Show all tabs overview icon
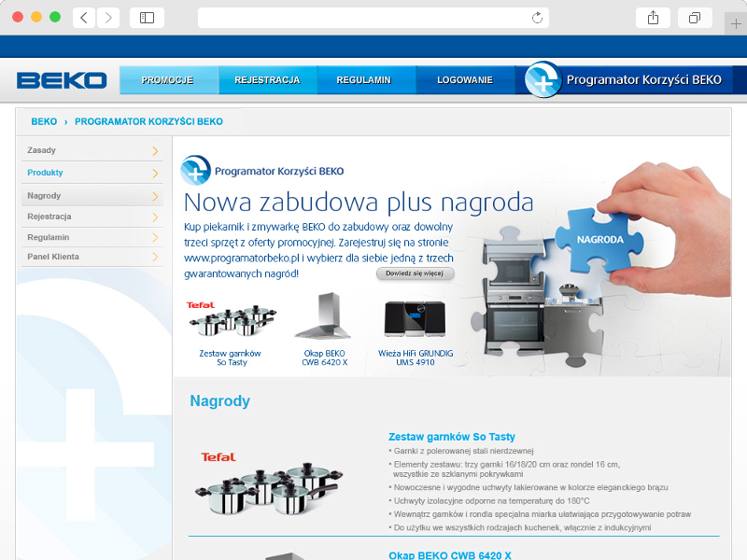The image size is (747, 560). point(695,18)
